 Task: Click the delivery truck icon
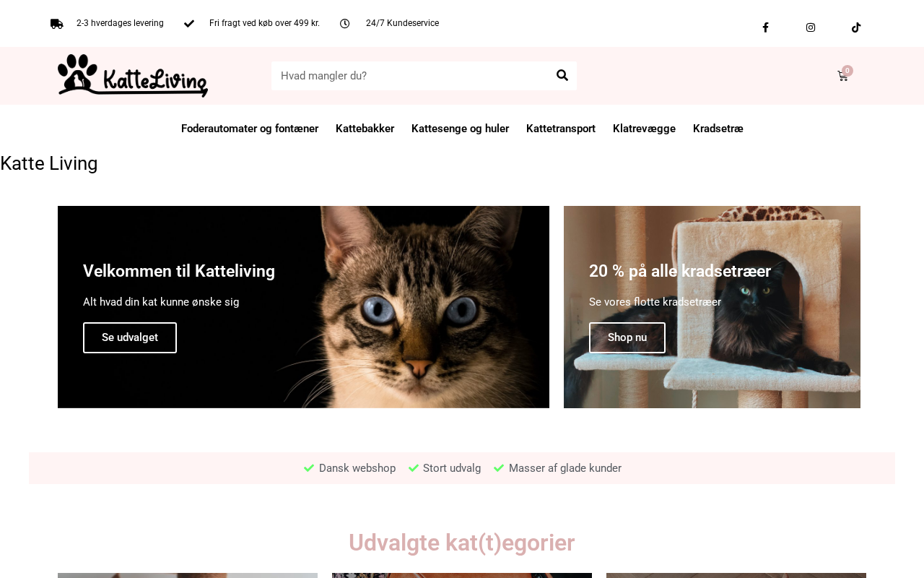(57, 23)
